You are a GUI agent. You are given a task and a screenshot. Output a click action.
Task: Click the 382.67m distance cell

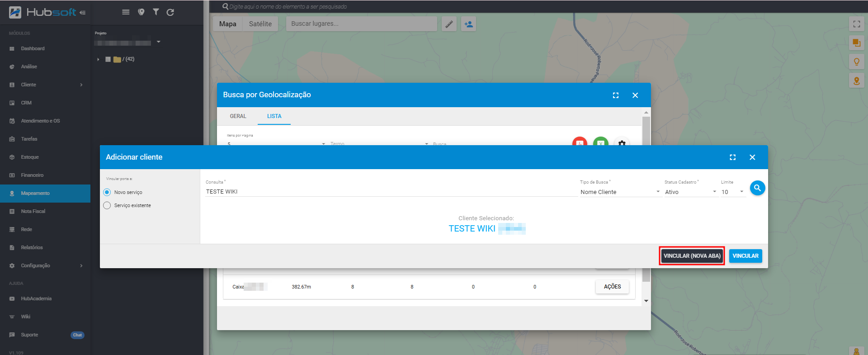301,287
